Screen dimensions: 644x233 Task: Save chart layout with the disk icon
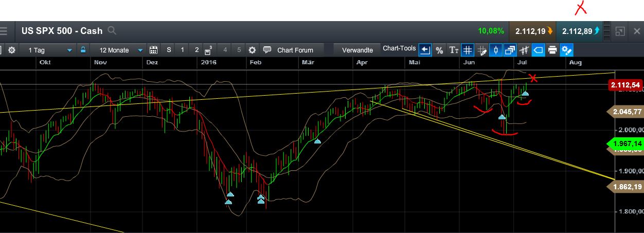[208, 50]
